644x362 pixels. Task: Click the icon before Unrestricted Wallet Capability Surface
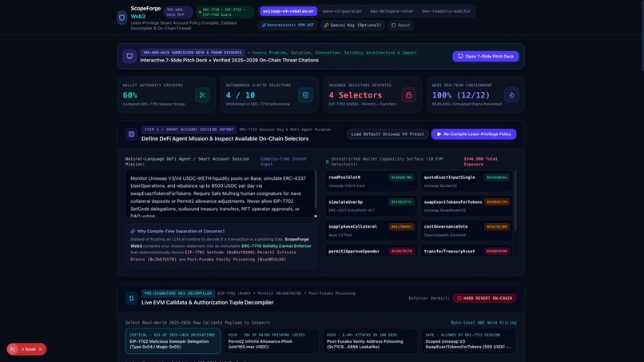[x=327, y=161]
